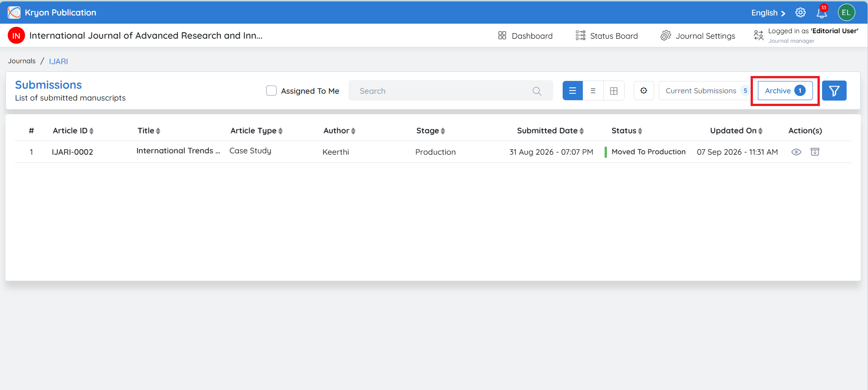868x390 pixels.
Task: Enable the Assigned To Me checkbox
Action: (271, 91)
